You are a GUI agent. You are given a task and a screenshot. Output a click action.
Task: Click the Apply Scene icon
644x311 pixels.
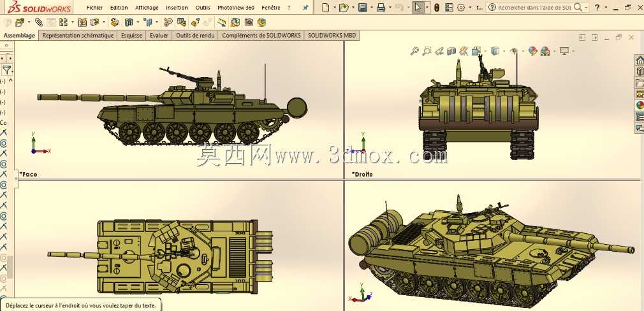(x=545, y=51)
